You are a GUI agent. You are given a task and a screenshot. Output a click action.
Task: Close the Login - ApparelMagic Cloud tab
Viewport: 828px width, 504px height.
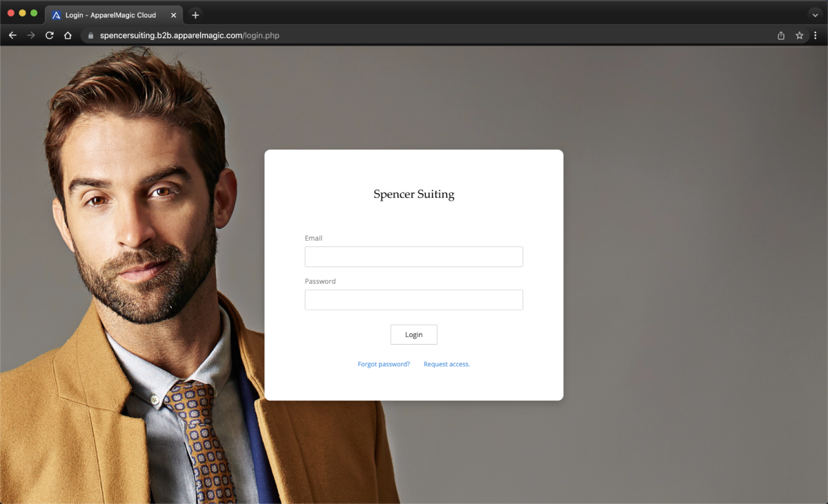tap(172, 15)
